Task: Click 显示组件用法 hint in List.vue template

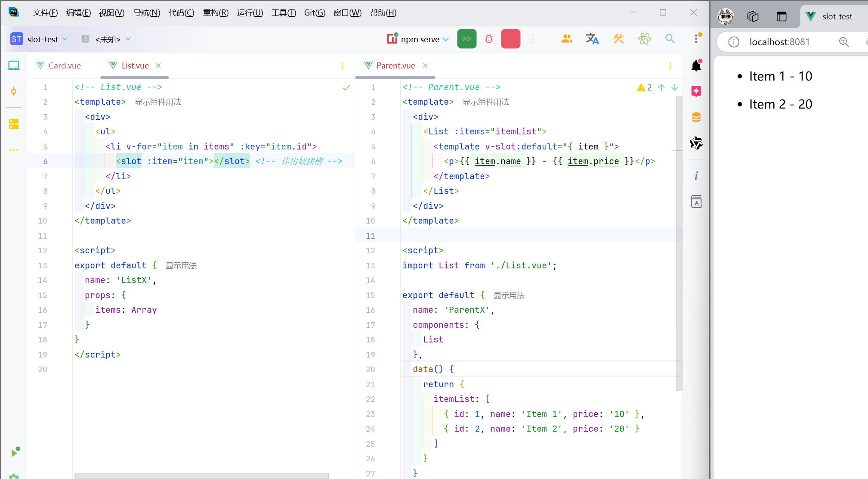Action: (158, 102)
